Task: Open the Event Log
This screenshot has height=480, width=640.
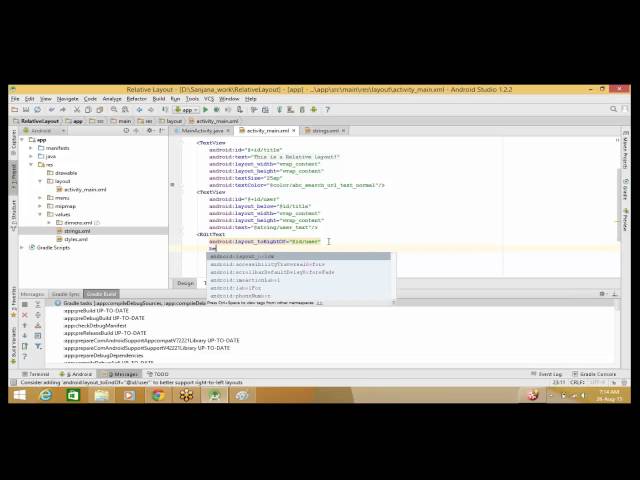Action: pyautogui.click(x=547, y=374)
